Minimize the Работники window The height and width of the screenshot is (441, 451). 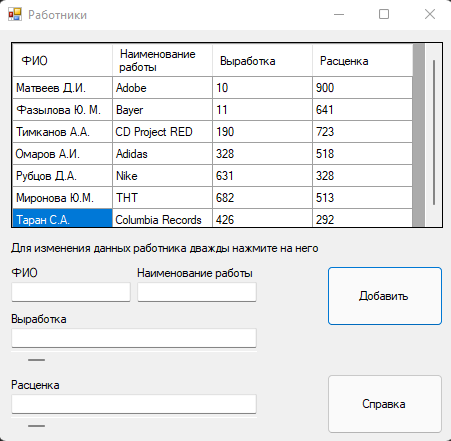[339, 14]
